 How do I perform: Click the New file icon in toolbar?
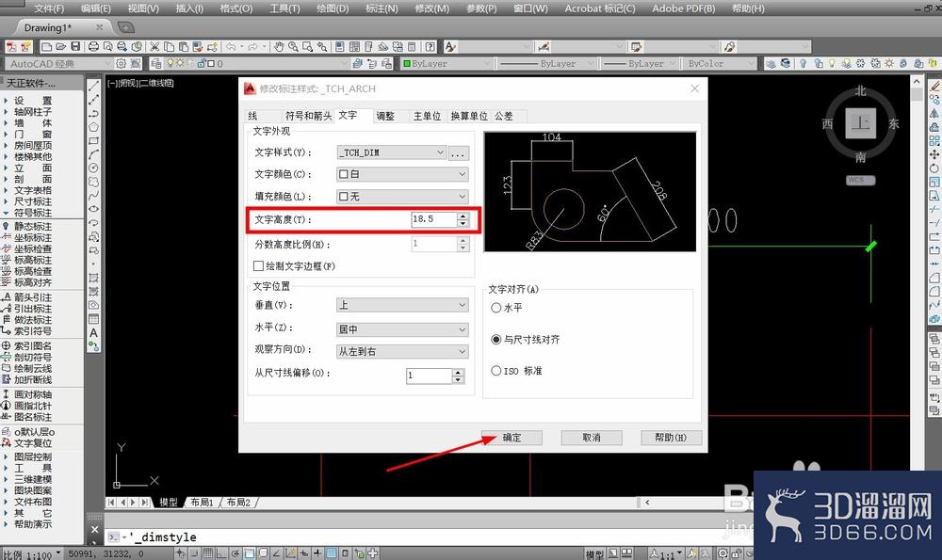[x=46, y=46]
